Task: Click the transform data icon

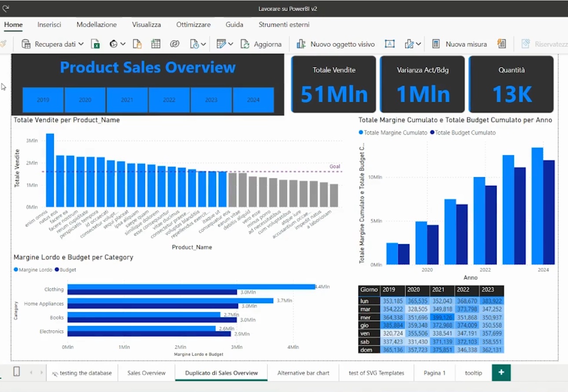Action: [x=221, y=44]
